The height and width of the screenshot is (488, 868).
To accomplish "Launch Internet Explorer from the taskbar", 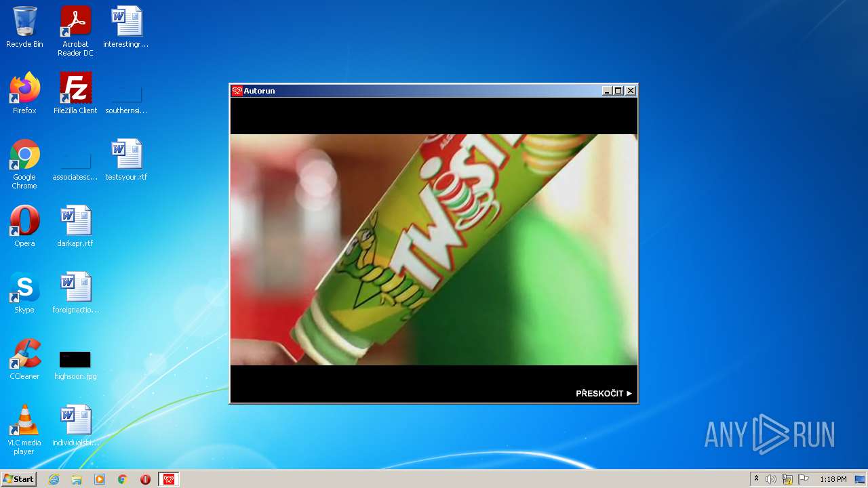I will [54, 479].
